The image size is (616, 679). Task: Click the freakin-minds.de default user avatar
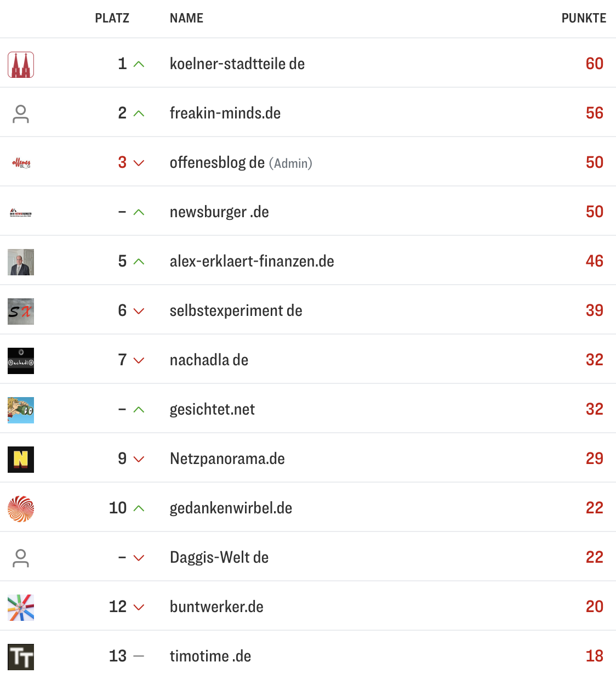pos(21,114)
